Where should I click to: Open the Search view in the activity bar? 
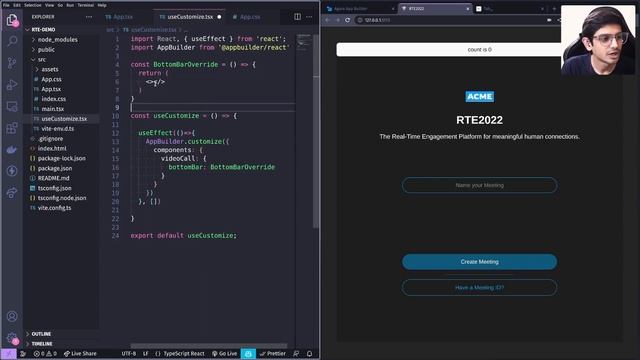coord(12,41)
